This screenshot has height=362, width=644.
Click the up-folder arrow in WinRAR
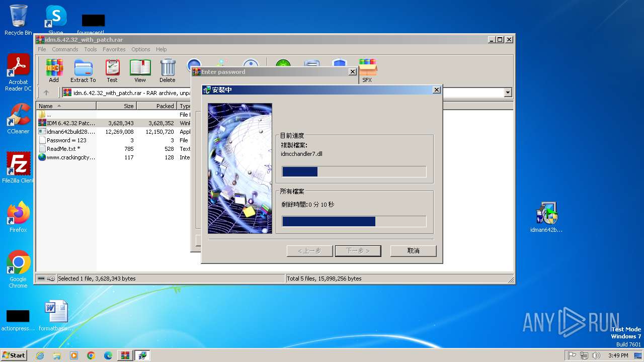coord(46,93)
